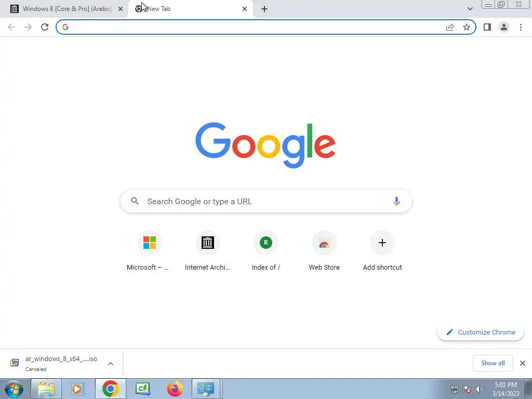The width and height of the screenshot is (532, 399).
Task: Click Customize Chrome button
Action: pos(481,332)
